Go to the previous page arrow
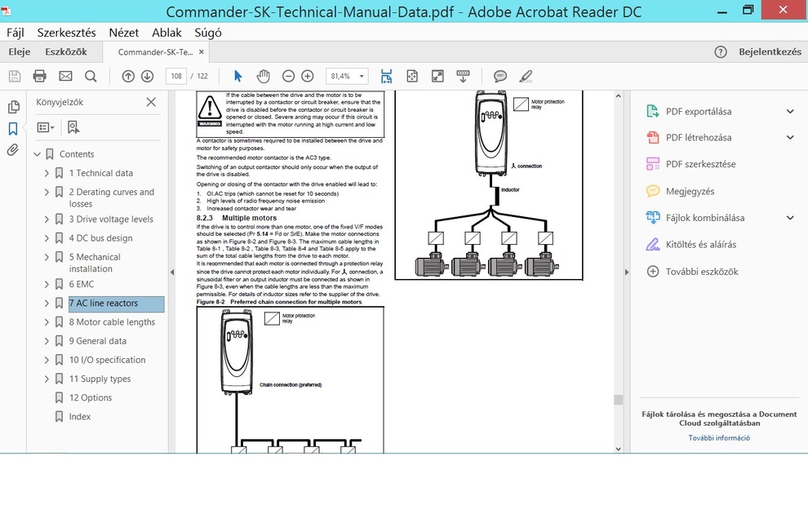The width and height of the screenshot is (808, 532). click(128, 76)
